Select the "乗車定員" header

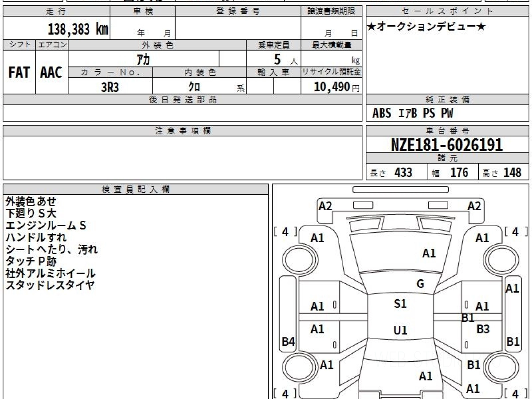(274, 45)
